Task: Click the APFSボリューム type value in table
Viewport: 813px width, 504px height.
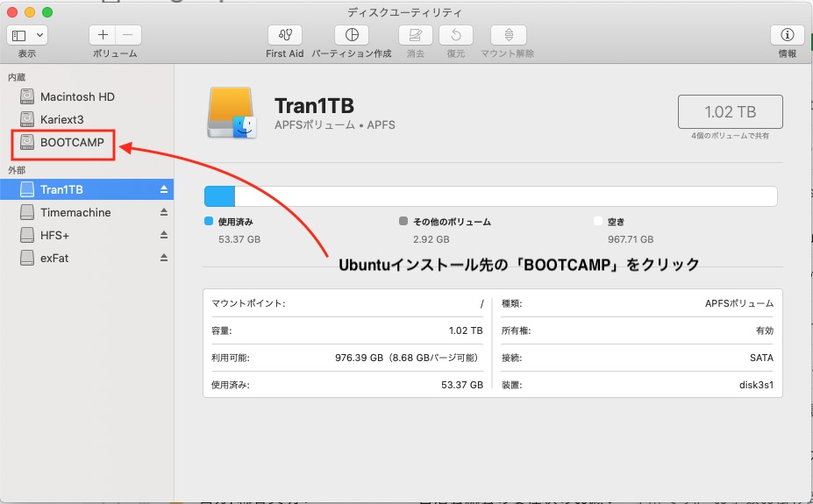Action: [x=739, y=303]
